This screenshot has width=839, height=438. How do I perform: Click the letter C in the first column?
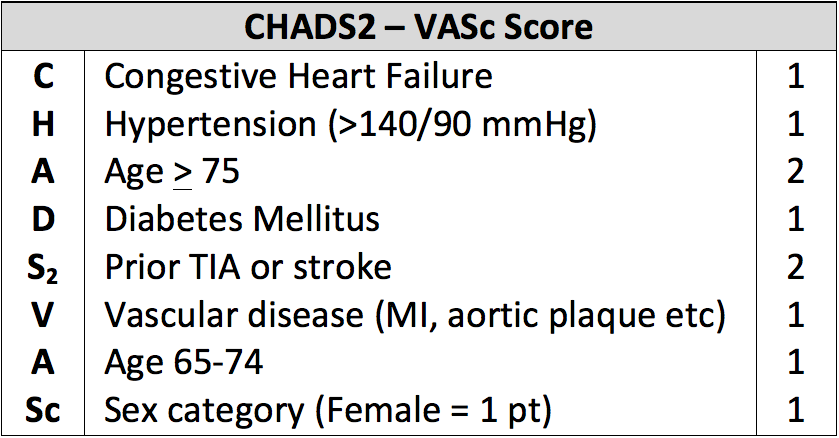[x=43, y=76]
